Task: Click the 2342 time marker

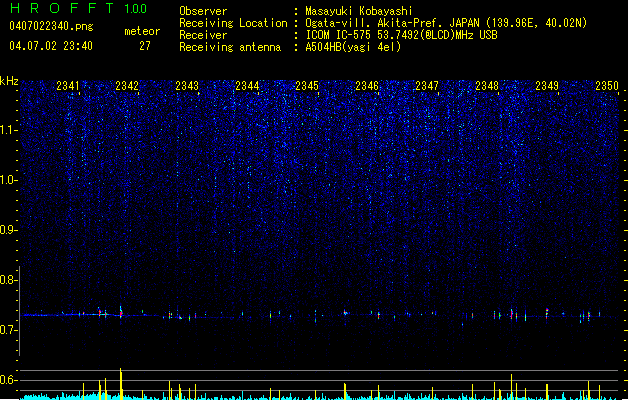Action: point(127,86)
